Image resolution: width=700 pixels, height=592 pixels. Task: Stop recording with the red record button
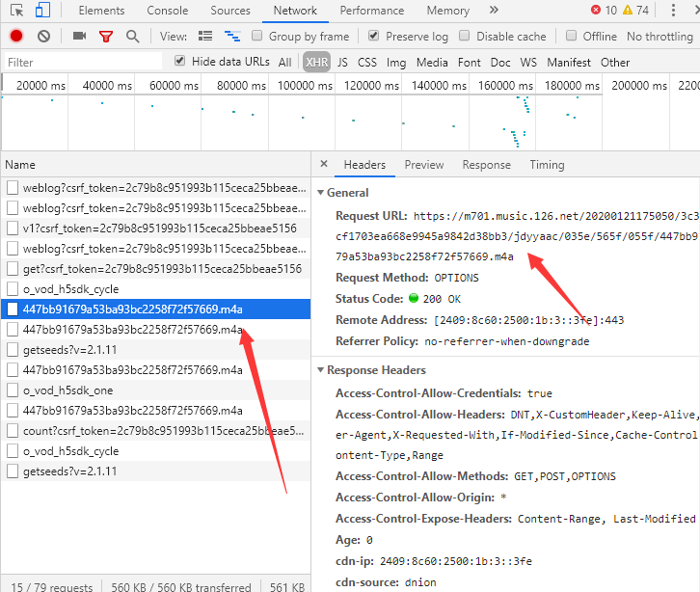pyautogui.click(x=16, y=36)
